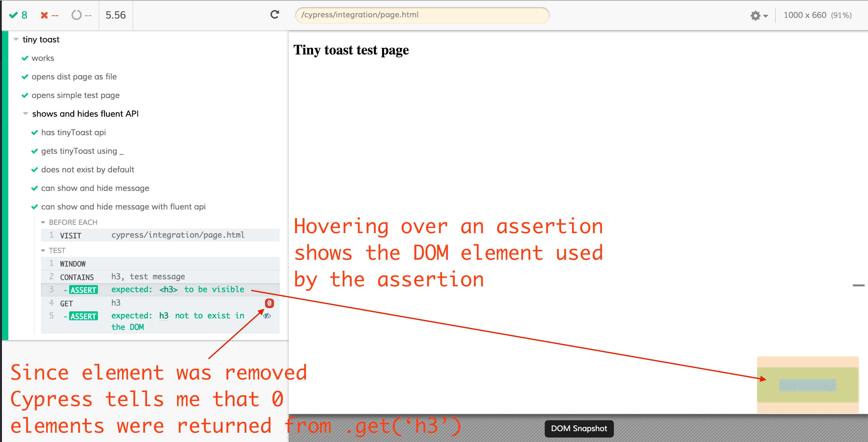Collapse the shows and hides fluent API suite
This screenshot has width=868, height=442.
pos(25,113)
